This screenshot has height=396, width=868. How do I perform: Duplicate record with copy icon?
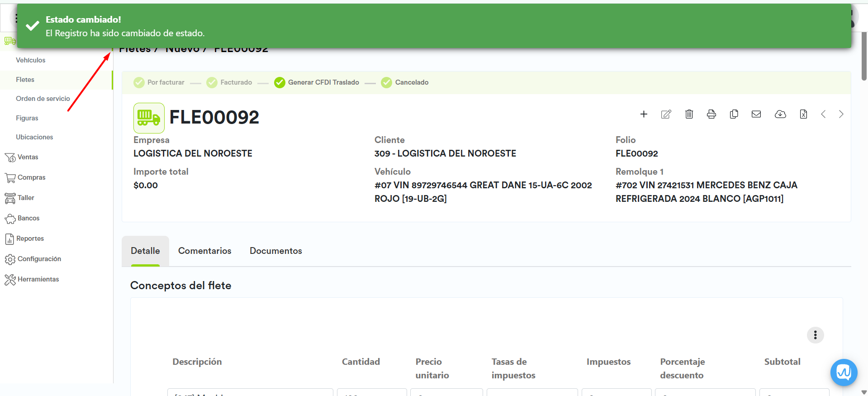734,114
